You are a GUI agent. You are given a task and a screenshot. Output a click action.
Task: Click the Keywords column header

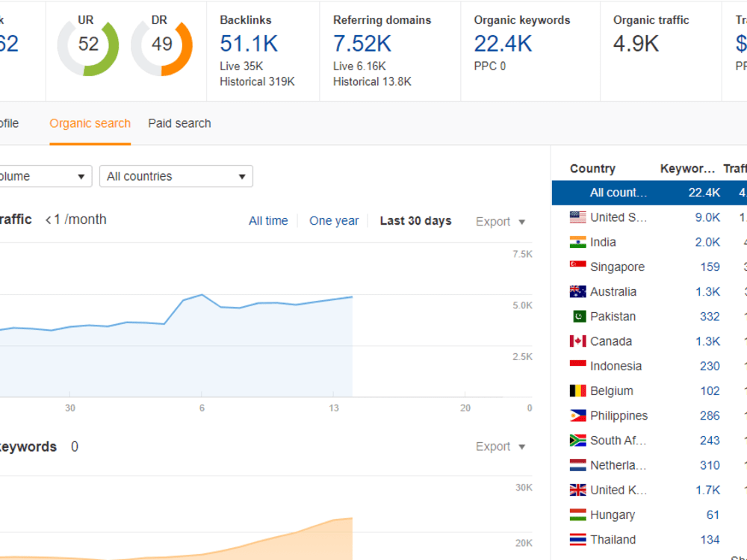pyautogui.click(x=687, y=169)
